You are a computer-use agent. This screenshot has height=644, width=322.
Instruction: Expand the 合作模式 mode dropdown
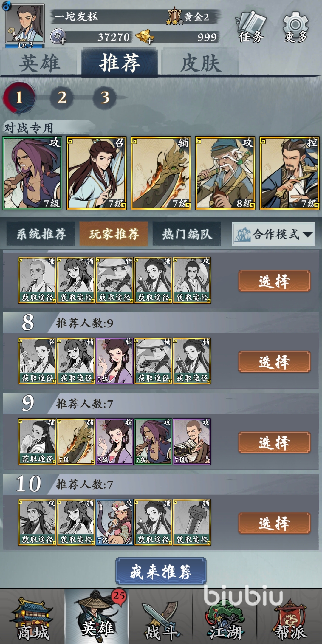pyautogui.click(x=274, y=234)
